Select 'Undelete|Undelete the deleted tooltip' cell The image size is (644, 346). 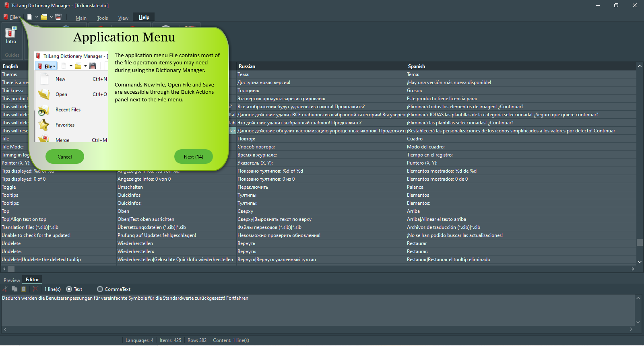coord(58,259)
